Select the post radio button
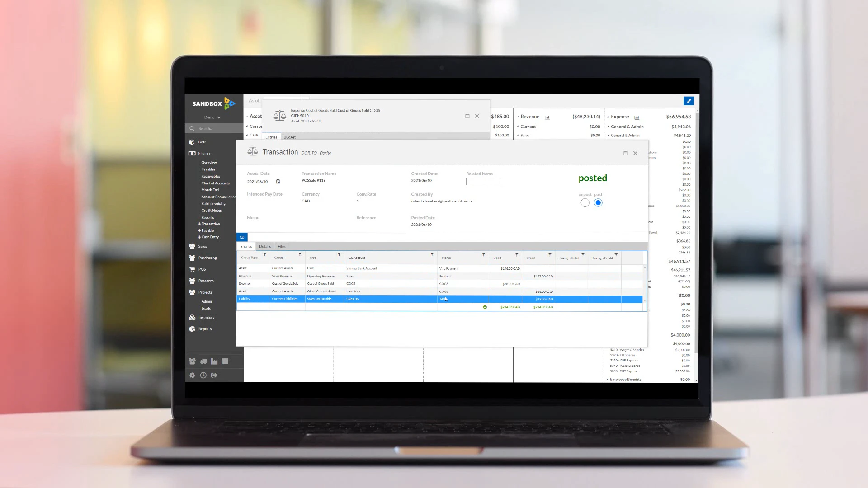 coord(598,203)
